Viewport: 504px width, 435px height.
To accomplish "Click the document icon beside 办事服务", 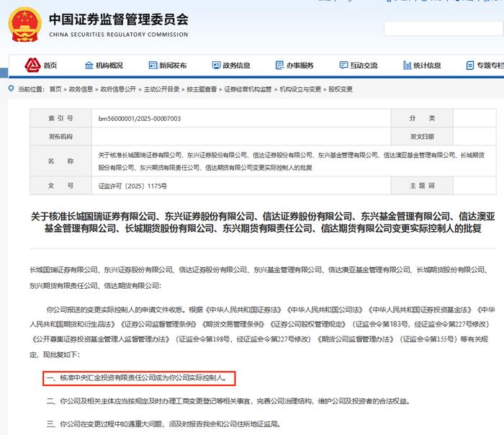I will click(279, 66).
